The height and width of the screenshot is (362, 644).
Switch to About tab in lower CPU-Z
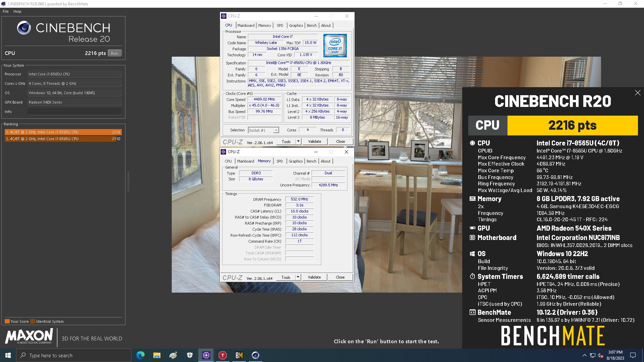click(x=325, y=161)
